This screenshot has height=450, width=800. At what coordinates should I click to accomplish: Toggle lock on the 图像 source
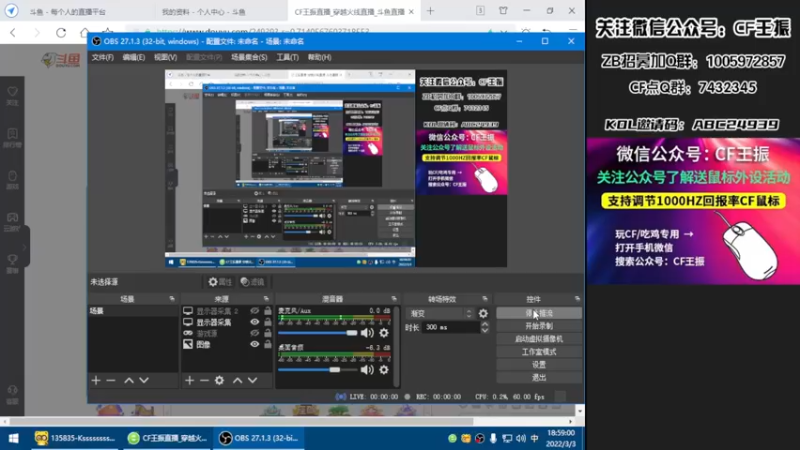[267, 344]
